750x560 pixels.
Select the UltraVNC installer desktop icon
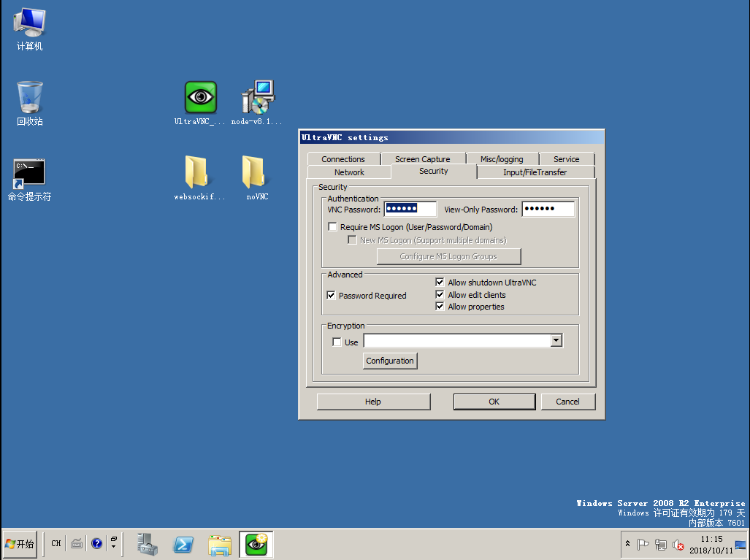(200, 103)
